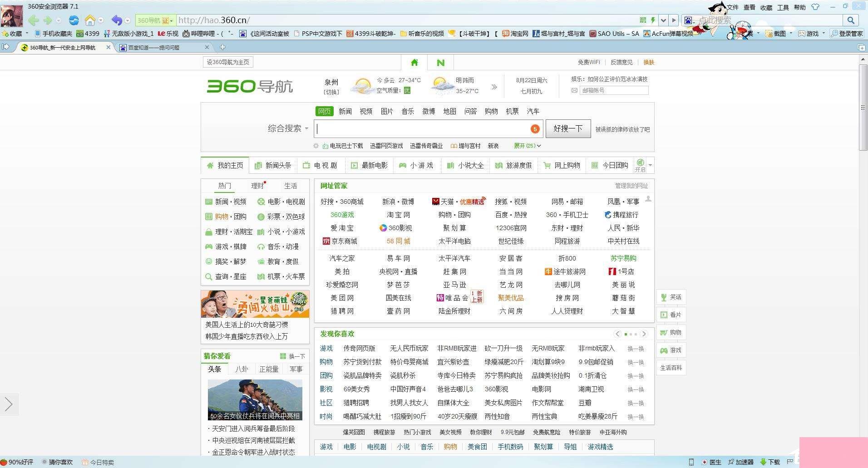Open 下载 downloads in status bar
The image size is (868, 468).
coord(770,462)
